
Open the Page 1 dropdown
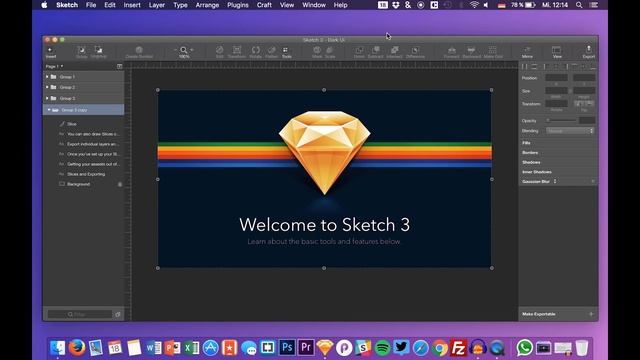[x=54, y=66]
